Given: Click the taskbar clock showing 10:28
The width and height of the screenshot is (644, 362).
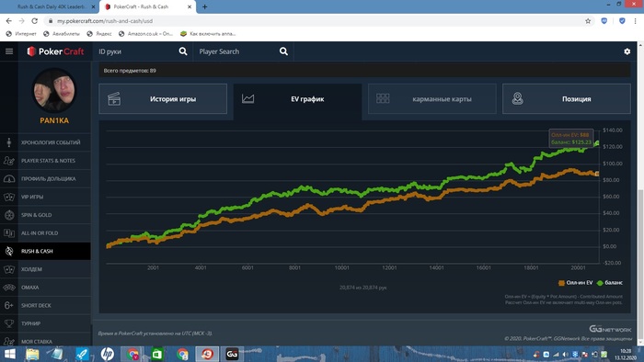Looking at the screenshot, I should click(x=626, y=355).
